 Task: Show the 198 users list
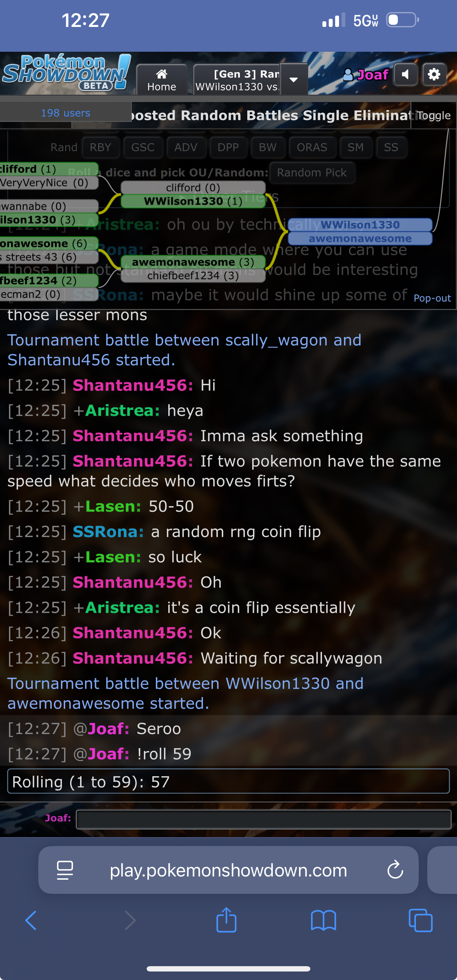tap(66, 113)
